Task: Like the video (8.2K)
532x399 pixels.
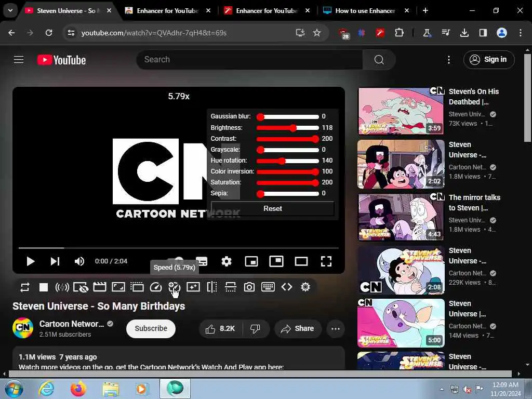Action: point(220,329)
